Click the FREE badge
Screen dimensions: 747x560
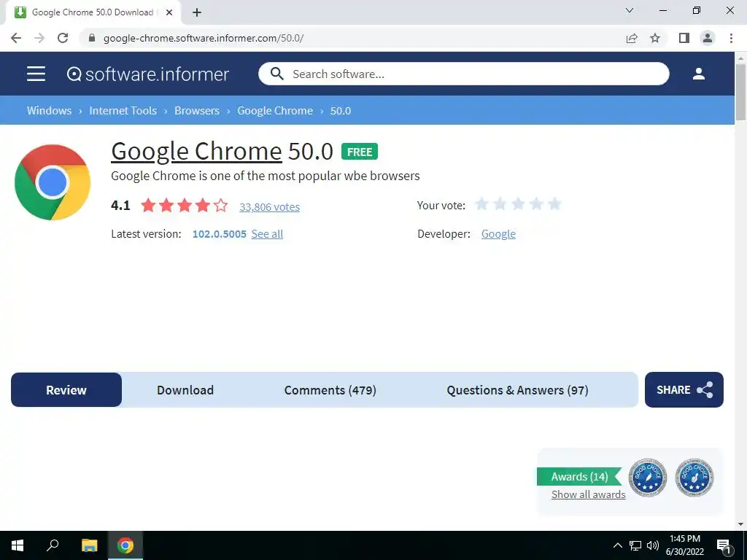coord(360,152)
